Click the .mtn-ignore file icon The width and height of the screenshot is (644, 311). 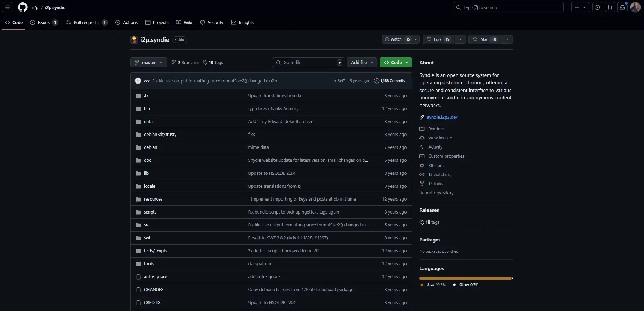click(138, 277)
